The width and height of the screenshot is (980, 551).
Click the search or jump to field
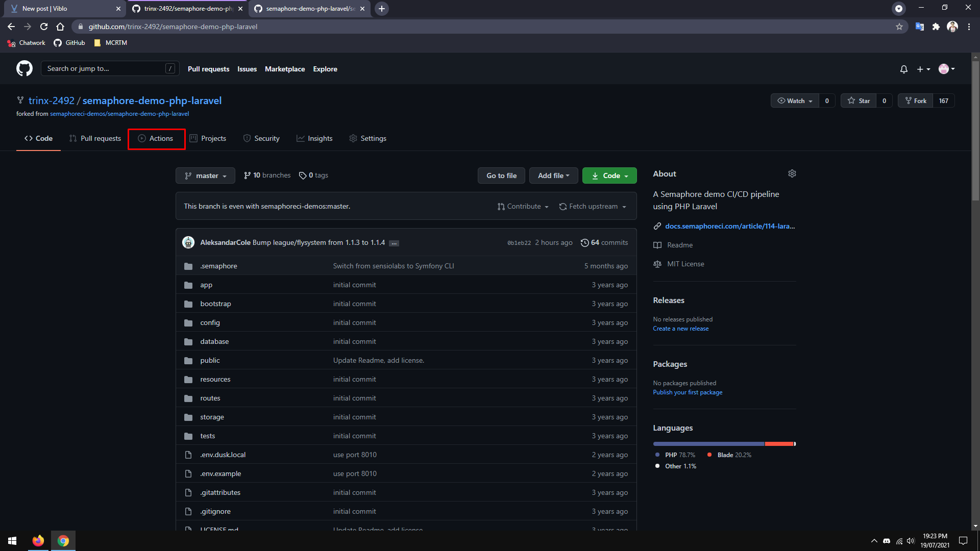(x=102, y=68)
